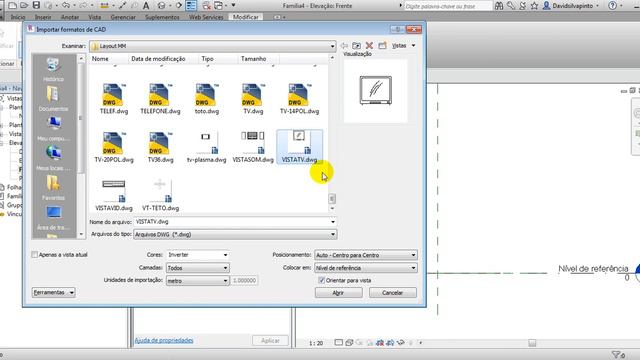Select the VT-TETO.dwg file
This screenshot has height=360, width=640.
[160, 196]
